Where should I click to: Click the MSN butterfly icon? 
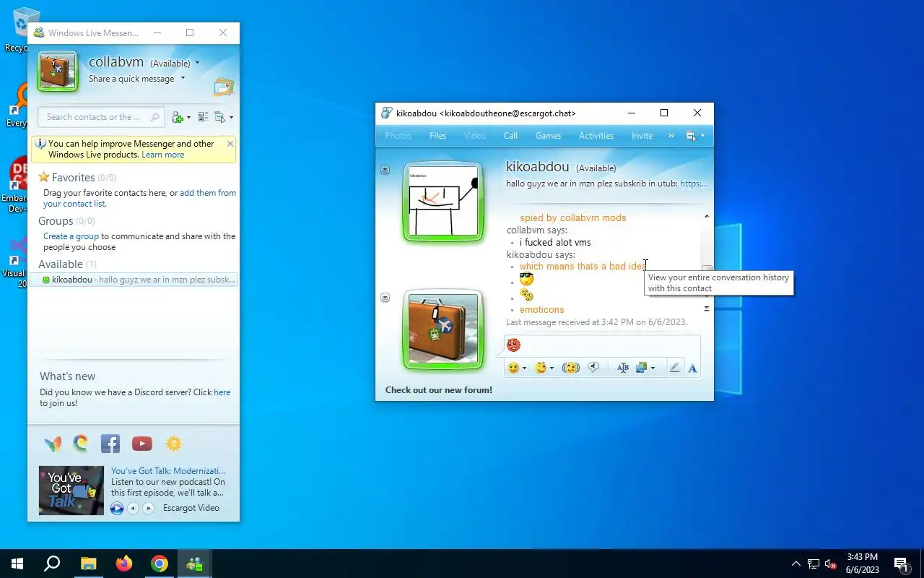53,444
